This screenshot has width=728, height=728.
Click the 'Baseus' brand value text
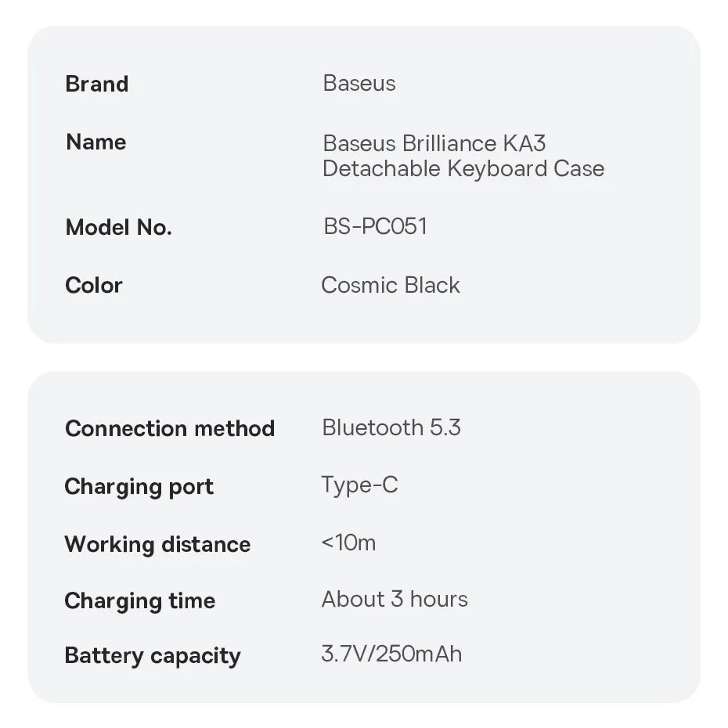pos(359,84)
